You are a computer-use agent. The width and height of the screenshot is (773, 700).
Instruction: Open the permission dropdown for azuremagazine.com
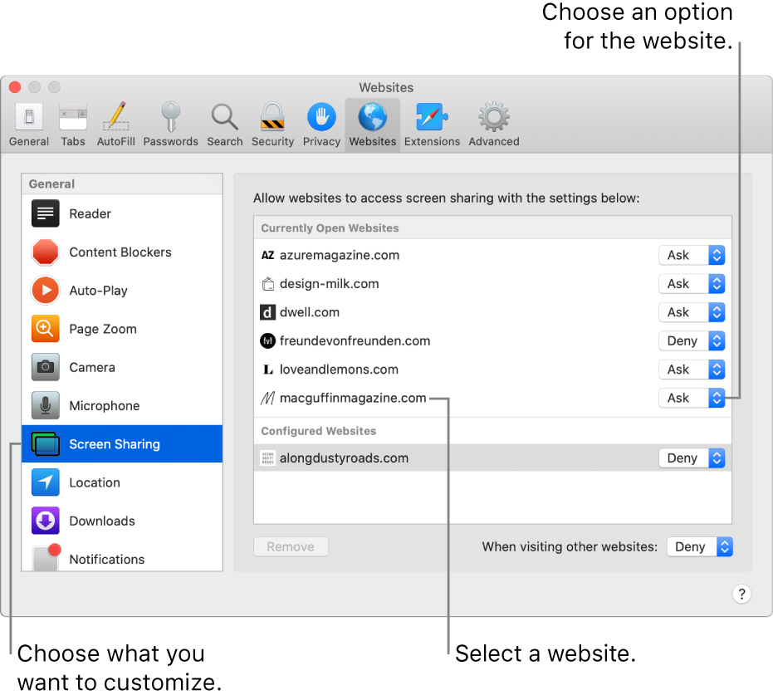pyautogui.click(x=692, y=256)
